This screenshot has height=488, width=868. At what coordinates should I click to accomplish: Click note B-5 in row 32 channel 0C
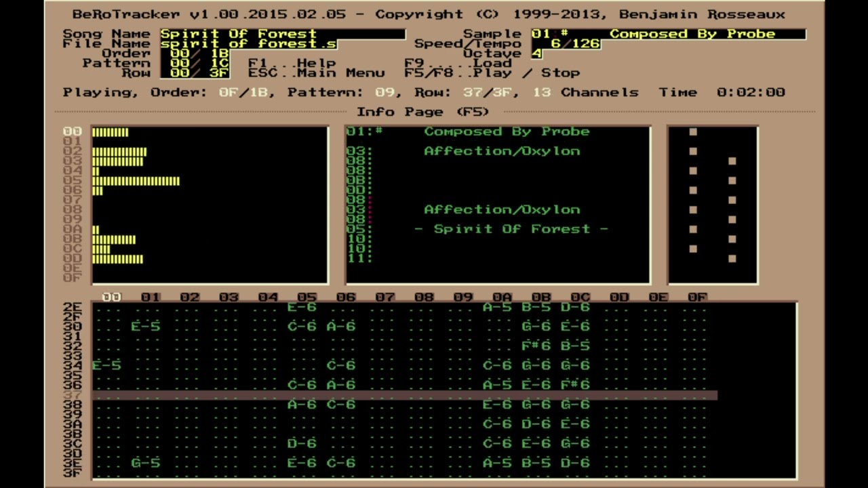pyautogui.click(x=575, y=346)
